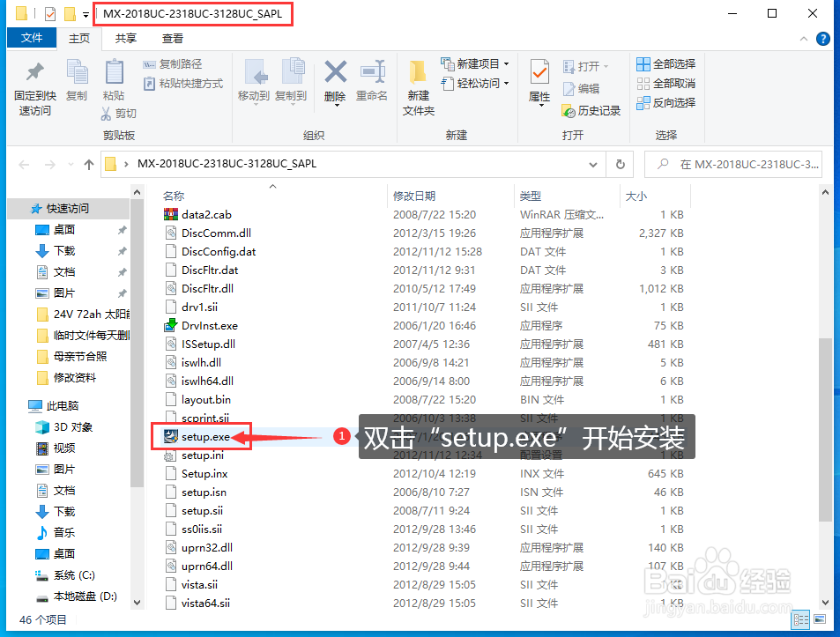Open the 文件 menu
840x637 pixels.
32,38
